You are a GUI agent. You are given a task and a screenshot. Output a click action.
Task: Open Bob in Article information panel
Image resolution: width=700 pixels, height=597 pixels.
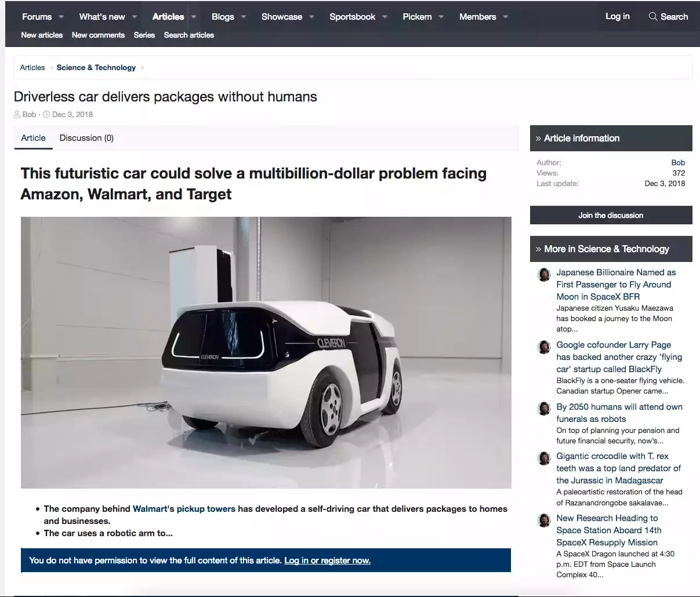[678, 162]
